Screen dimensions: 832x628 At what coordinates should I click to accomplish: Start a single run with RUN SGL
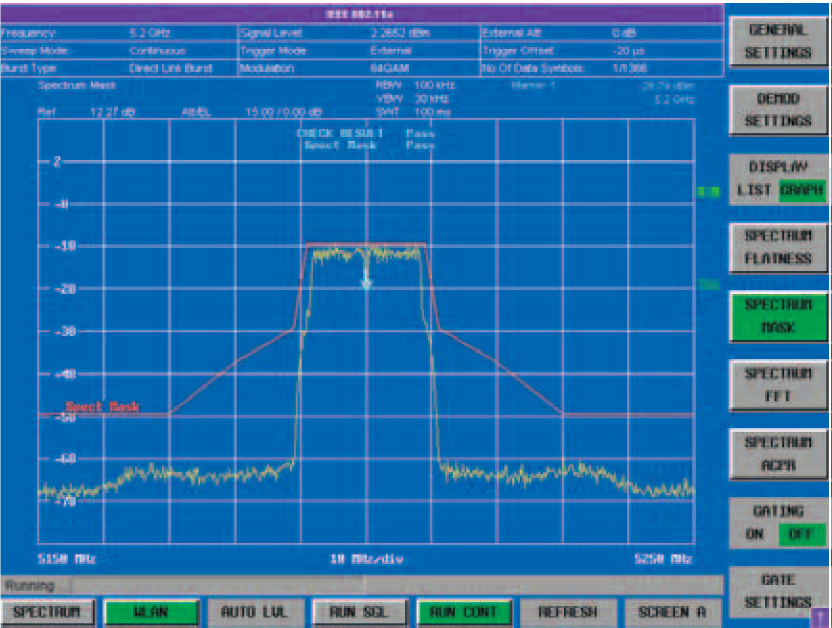coord(356,611)
